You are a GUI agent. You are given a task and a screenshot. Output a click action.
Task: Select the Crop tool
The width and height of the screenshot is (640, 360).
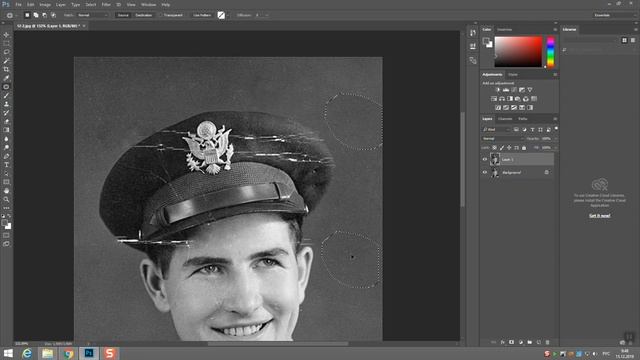(x=6, y=69)
